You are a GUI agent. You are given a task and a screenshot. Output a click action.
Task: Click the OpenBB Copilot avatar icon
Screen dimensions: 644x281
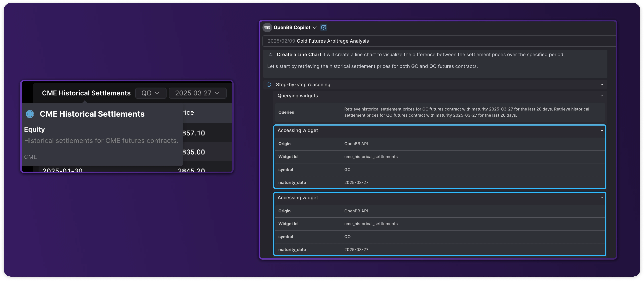(267, 28)
